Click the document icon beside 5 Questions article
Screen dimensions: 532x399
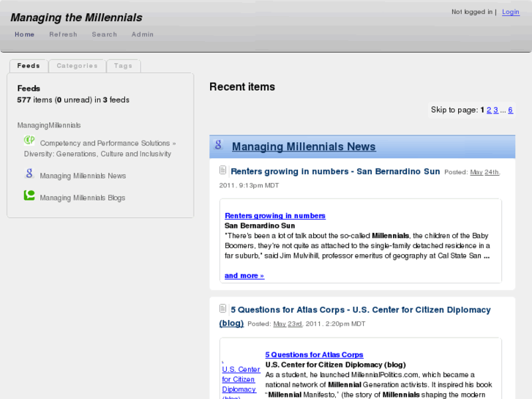223,309
